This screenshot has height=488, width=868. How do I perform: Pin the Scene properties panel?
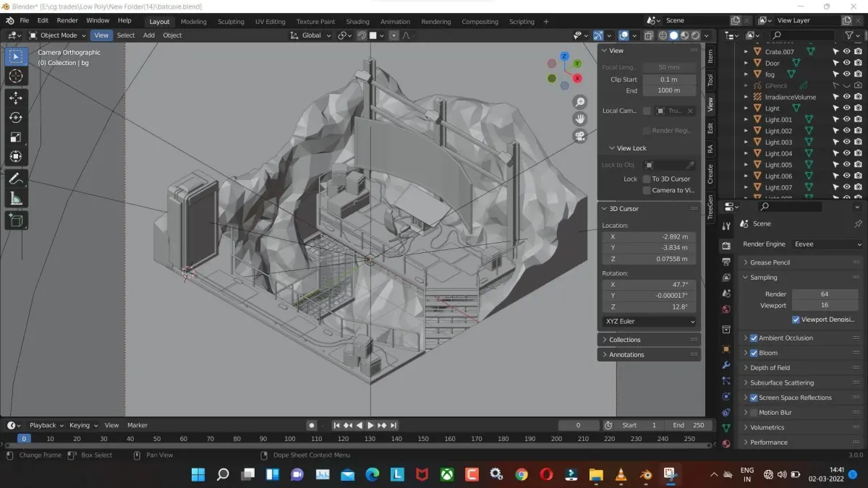[x=858, y=224]
